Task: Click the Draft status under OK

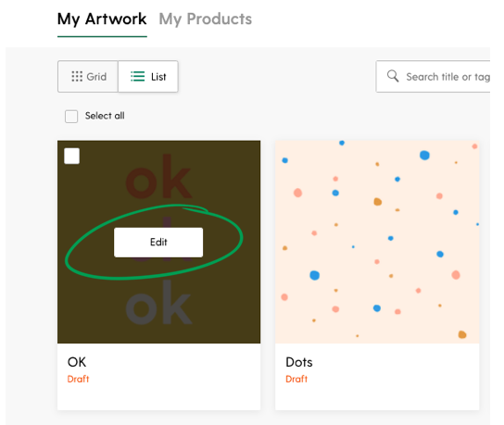Action: click(x=78, y=379)
